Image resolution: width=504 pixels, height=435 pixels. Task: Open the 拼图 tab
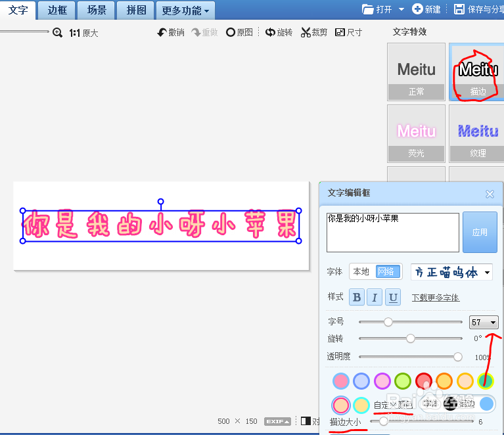coord(136,11)
